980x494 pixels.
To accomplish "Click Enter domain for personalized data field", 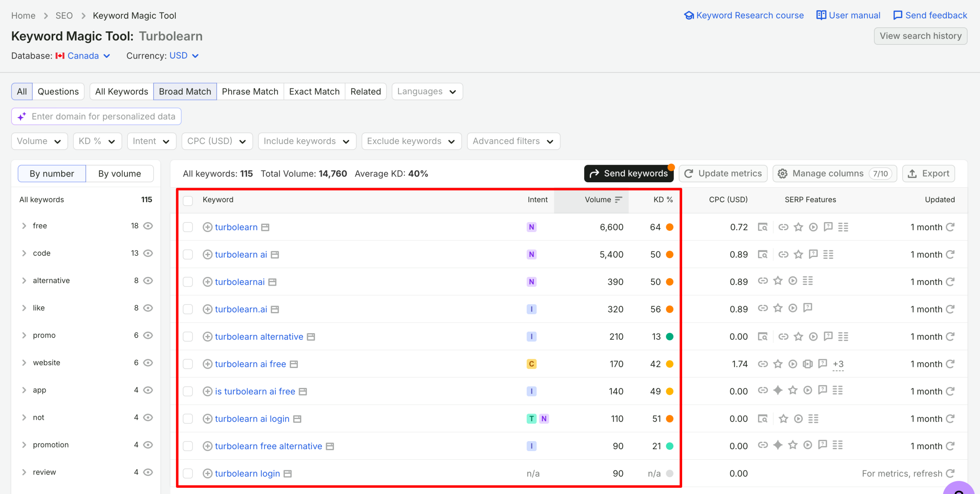I will click(x=96, y=116).
